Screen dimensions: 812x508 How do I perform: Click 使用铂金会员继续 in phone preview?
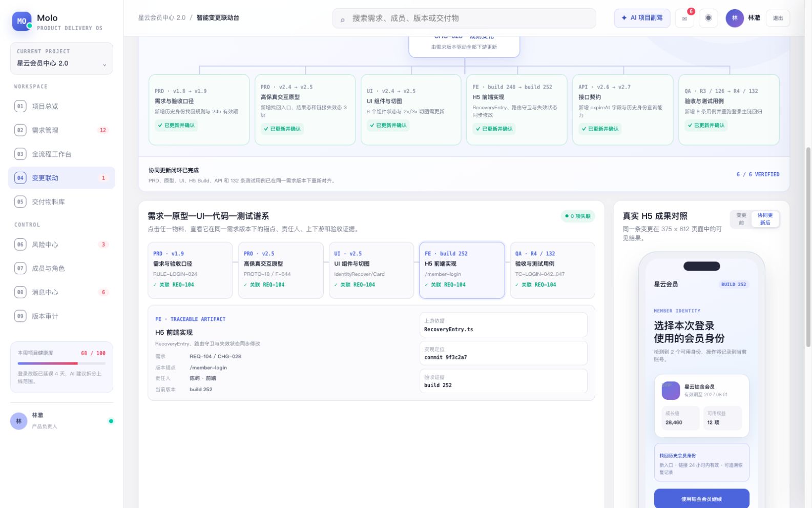701,499
